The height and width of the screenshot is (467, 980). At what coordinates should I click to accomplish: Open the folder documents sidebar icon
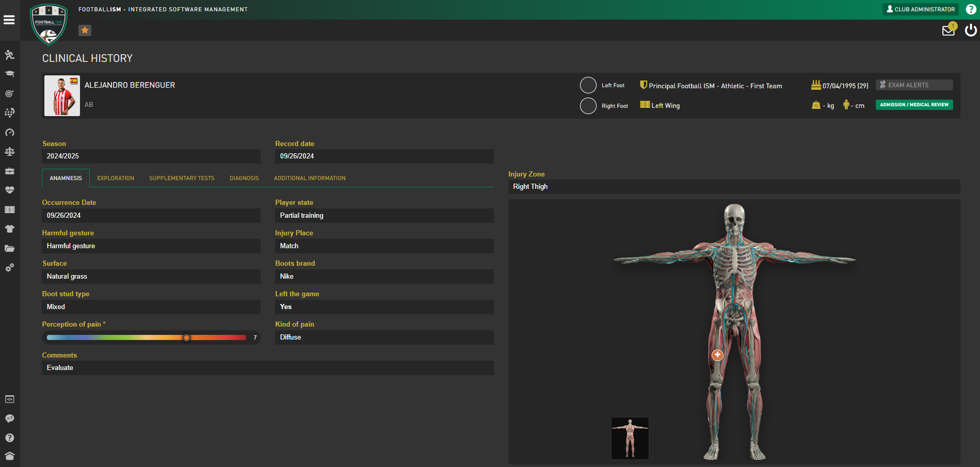[x=9, y=248]
